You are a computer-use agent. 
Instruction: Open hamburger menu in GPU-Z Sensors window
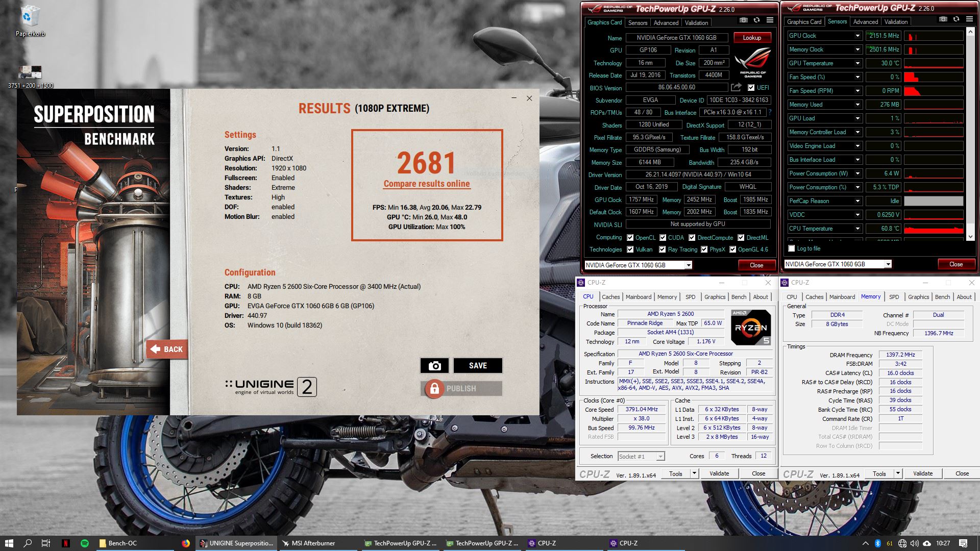click(x=969, y=19)
